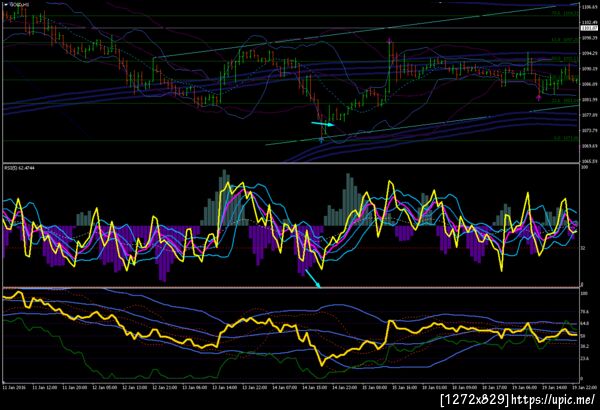600x410 pixels.
Task: Click the 19 Jan 22:00 time axis label
Action: coord(584,387)
